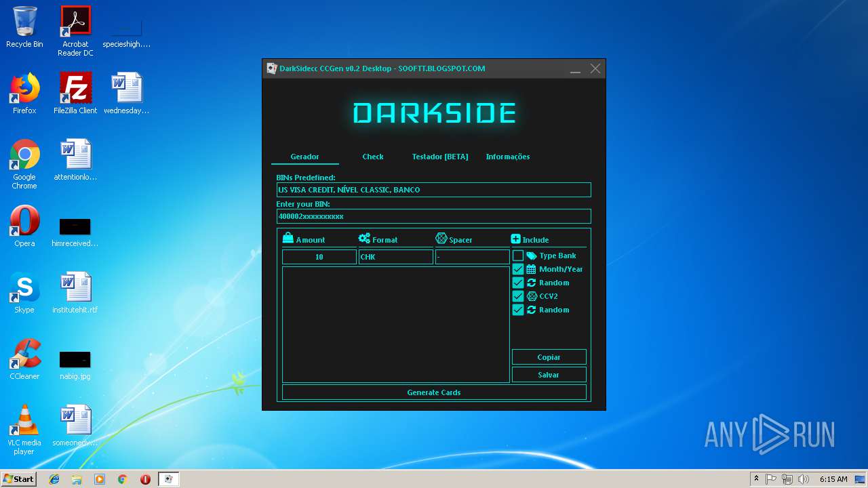Uncheck the Month/Year checkbox
Image resolution: width=868 pixels, height=488 pixels.
518,269
